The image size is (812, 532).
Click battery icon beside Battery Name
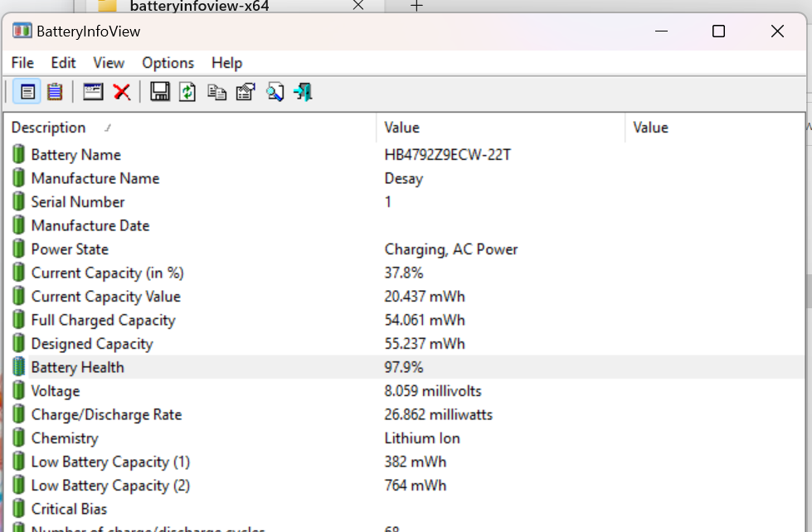tap(18, 154)
